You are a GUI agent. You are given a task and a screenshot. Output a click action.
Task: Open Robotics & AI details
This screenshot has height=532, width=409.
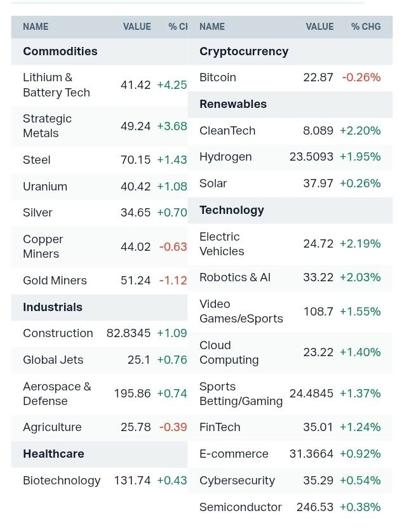point(235,277)
